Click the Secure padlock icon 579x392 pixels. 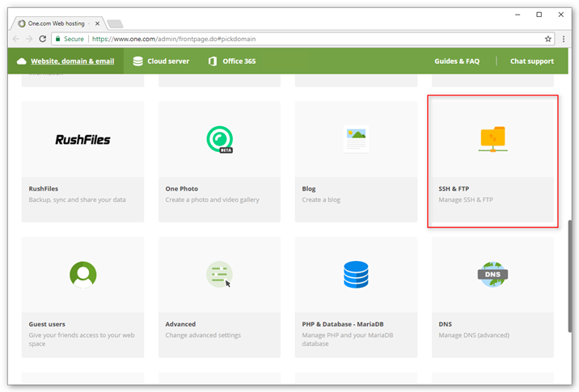click(x=57, y=39)
